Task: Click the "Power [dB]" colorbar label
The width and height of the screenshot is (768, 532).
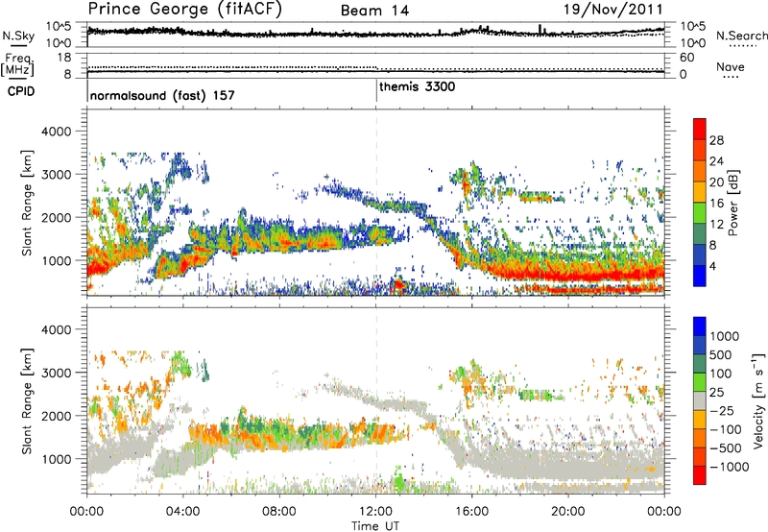Action: click(732, 203)
